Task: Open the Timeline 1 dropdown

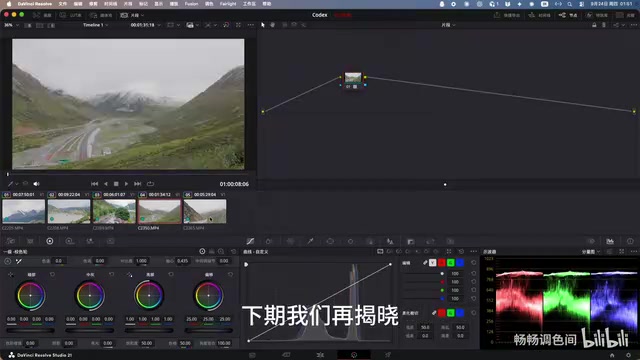Action: tap(96, 25)
